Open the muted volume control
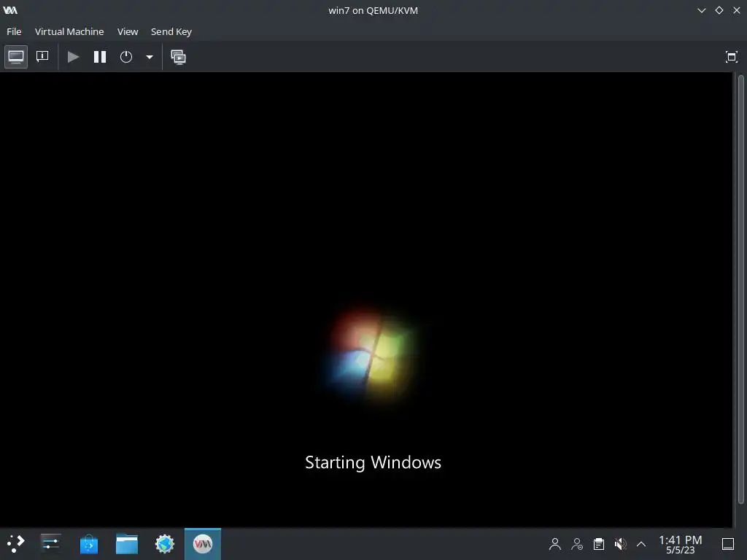This screenshot has width=747, height=560. click(620, 544)
